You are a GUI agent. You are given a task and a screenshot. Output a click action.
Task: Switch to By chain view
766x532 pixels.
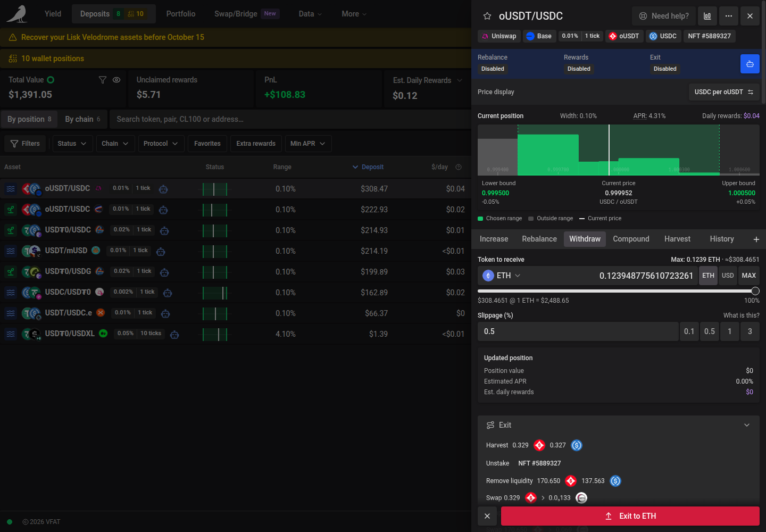pos(82,119)
